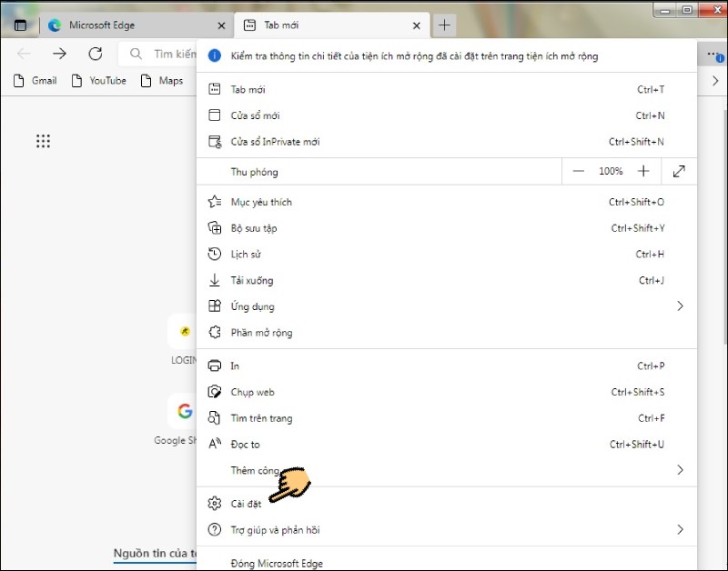
Task: Click the puzzle-piece extensions icon
Action: [214, 333]
